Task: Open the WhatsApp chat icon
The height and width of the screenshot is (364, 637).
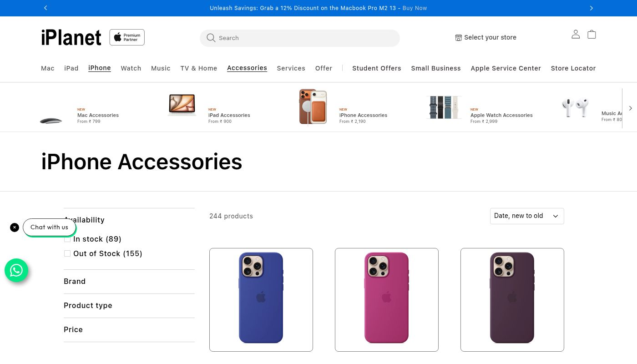Action: pyautogui.click(x=16, y=270)
